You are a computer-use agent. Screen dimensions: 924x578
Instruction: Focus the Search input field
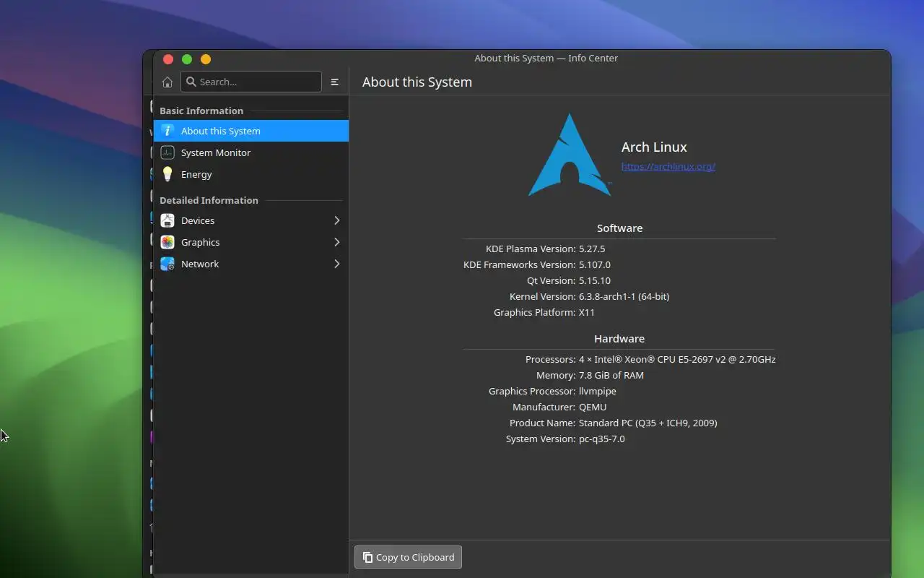251,82
